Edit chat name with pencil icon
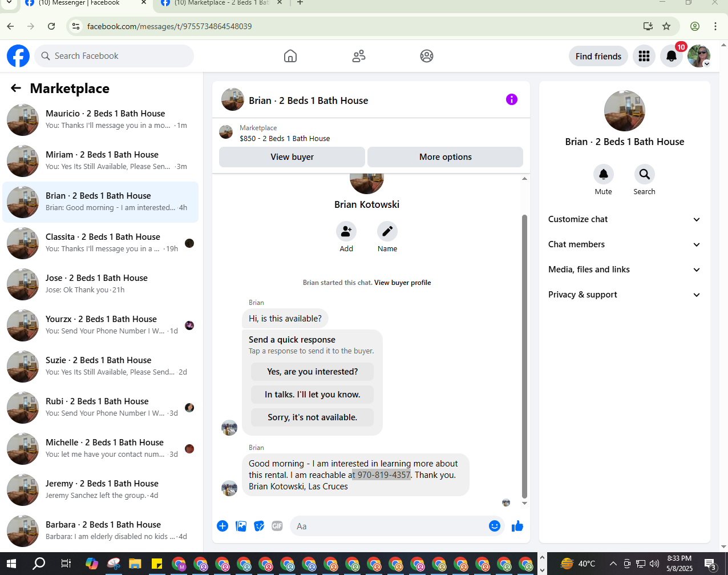 click(387, 231)
